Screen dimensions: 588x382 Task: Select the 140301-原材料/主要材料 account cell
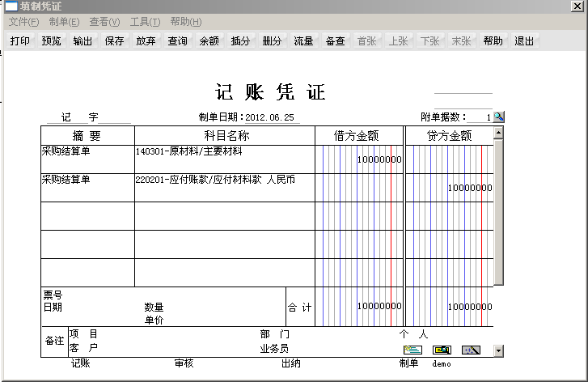(224, 159)
